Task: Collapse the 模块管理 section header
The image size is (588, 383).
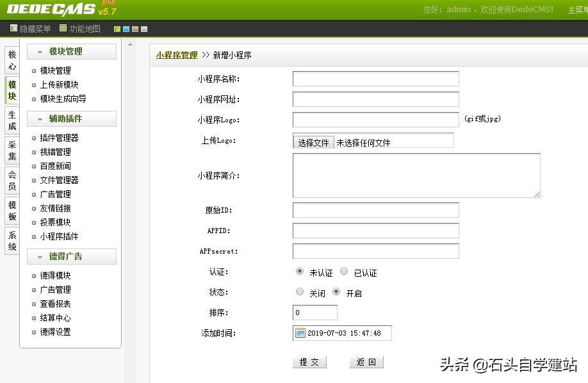Action: 72,51
